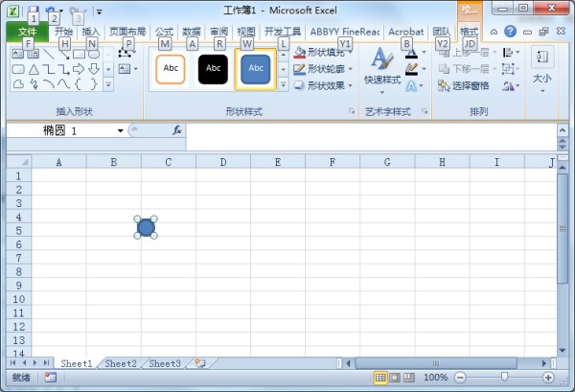Switch to the Sheet2 worksheet tab
Screen dimensions: 575x392
pyautogui.click(x=121, y=363)
